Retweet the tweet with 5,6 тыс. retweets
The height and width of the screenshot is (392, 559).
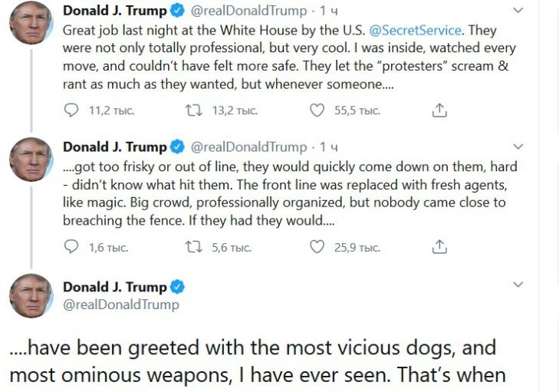click(x=195, y=247)
